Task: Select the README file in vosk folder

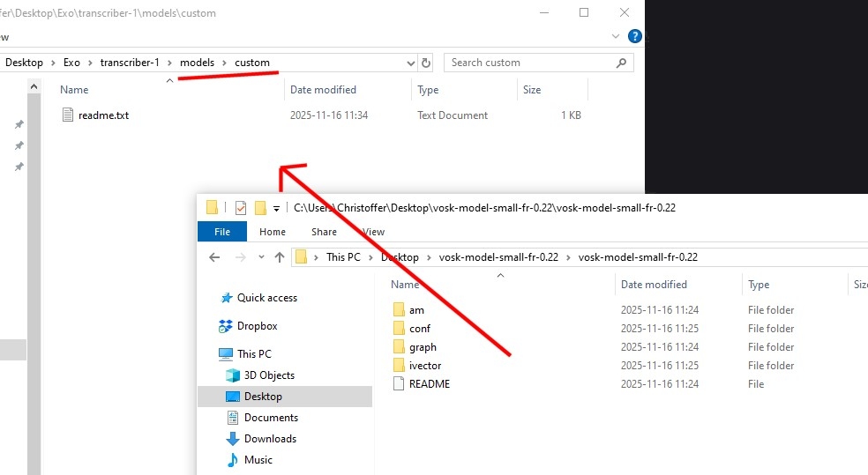Action: tap(429, 384)
